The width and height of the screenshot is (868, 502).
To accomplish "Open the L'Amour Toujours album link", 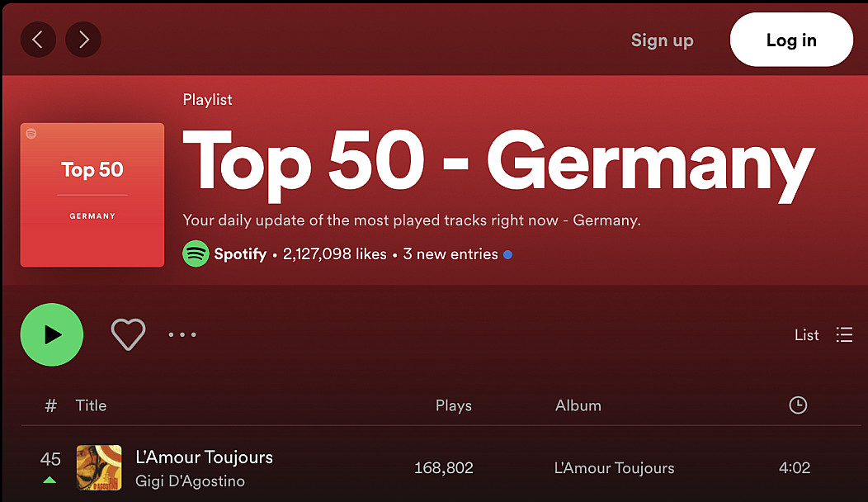I will (x=615, y=468).
